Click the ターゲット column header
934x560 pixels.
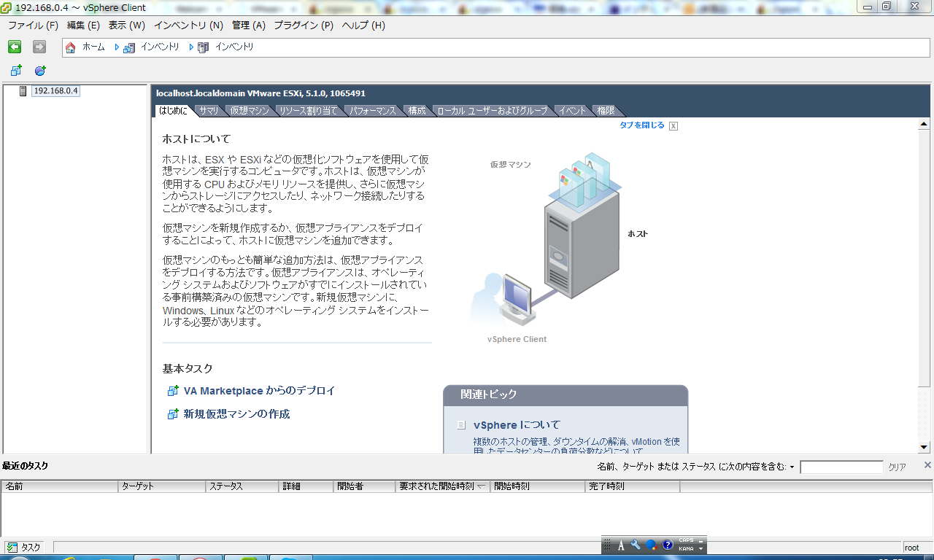[x=162, y=486]
